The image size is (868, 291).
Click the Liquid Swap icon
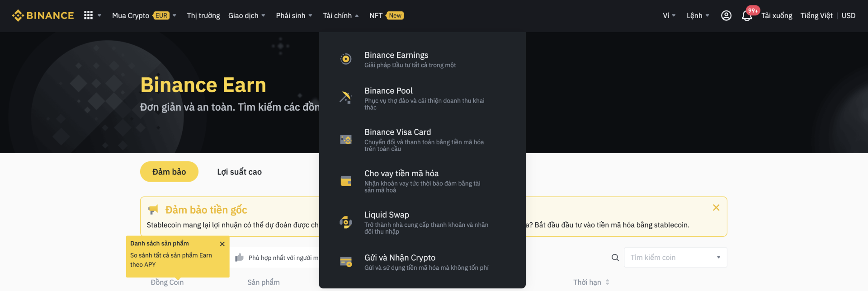[x=346, y=222]
